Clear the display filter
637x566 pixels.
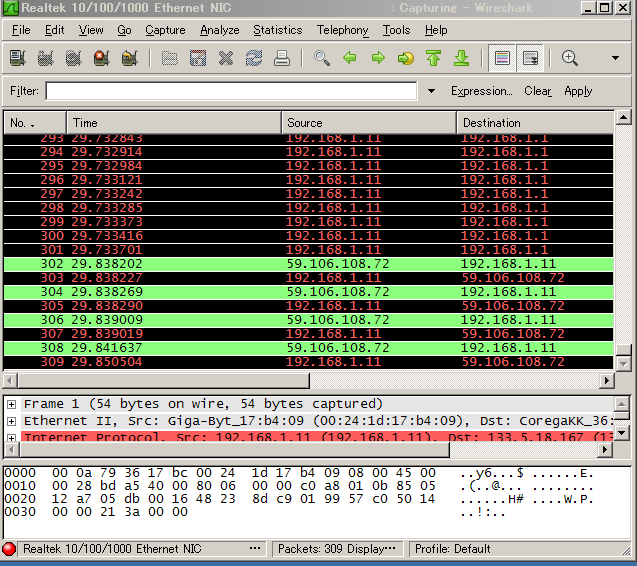click(538, 91)
